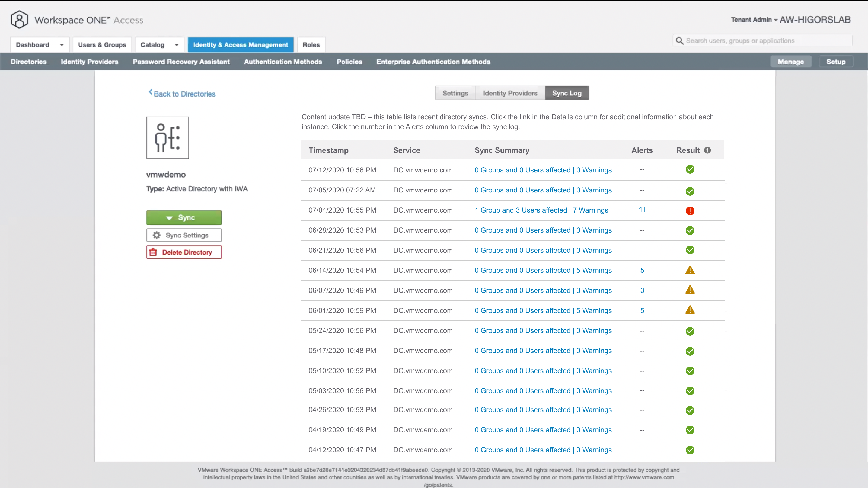Click the search magnifier icon
The image size is (868, 488).
(680, 41)
